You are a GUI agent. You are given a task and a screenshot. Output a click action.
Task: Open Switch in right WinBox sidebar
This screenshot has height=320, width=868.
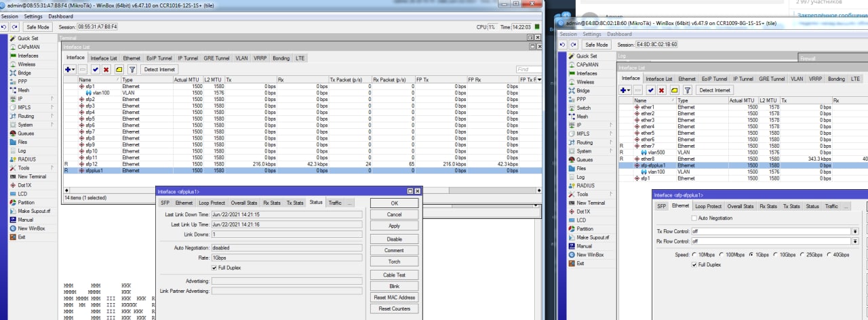point(583,108)
